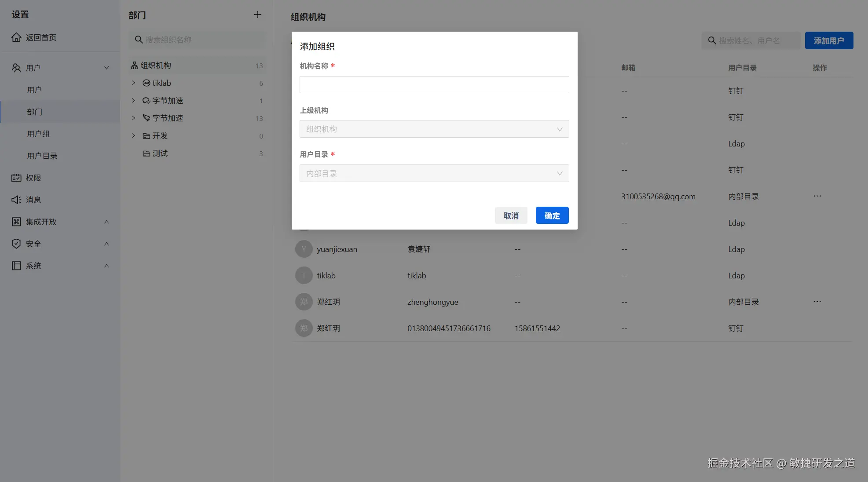Screen dimensions: 868x482
Task: Collapse the 用户 sidebar menu
Action: (x=106, y=68)
